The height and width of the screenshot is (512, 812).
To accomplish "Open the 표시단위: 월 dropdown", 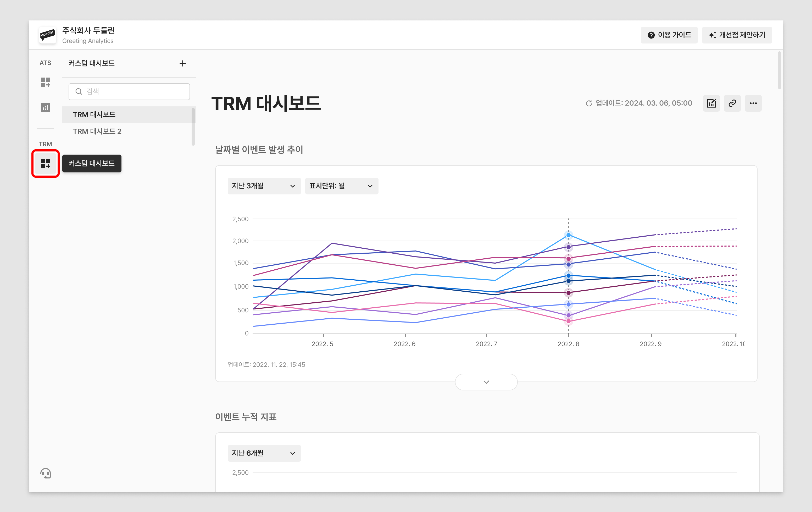I will (x=341, y=186).
